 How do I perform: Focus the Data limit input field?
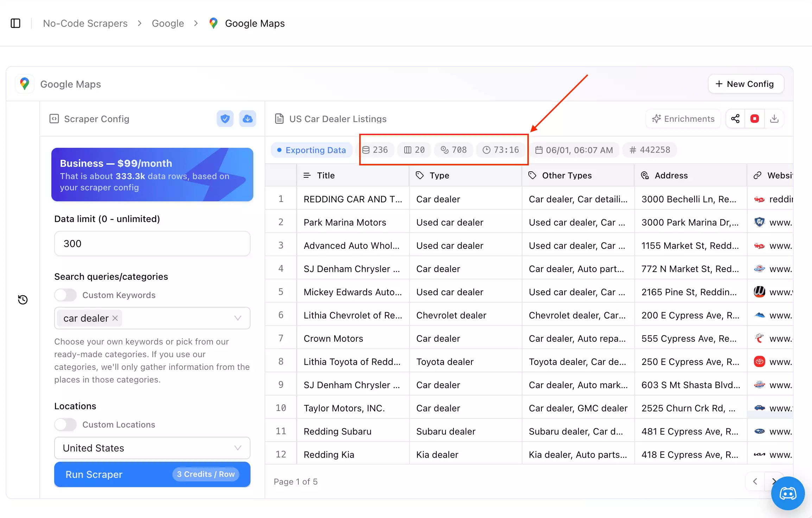[x=152, y=244]
